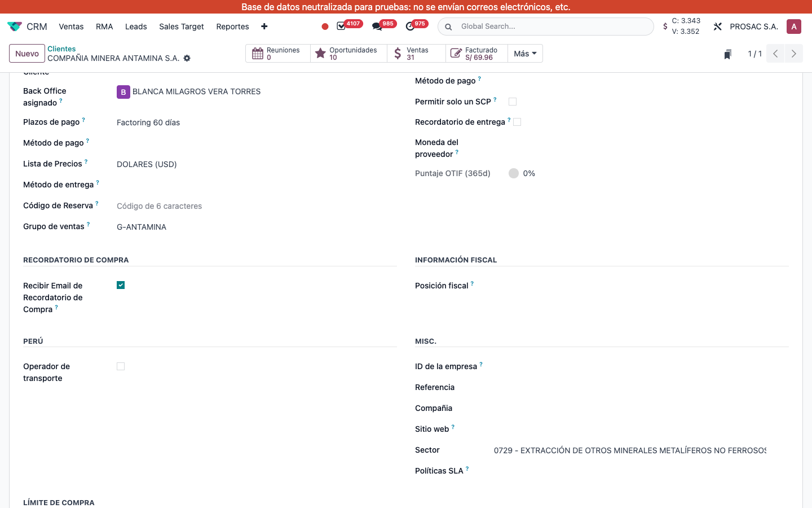This screenshot has height=508, width=812.
Task: Click the Referencia field
Action: (641, 388)
